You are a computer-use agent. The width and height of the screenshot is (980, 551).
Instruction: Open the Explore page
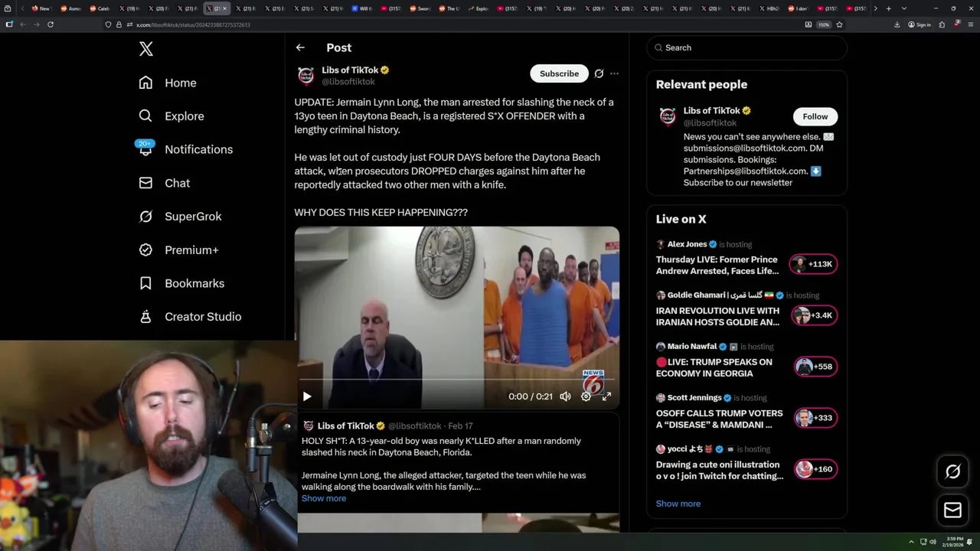171,116
